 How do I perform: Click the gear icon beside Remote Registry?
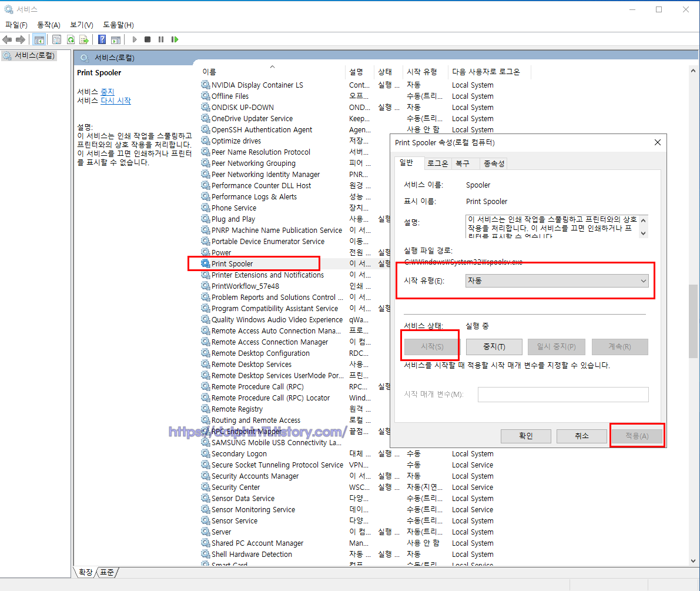point(205,409)
